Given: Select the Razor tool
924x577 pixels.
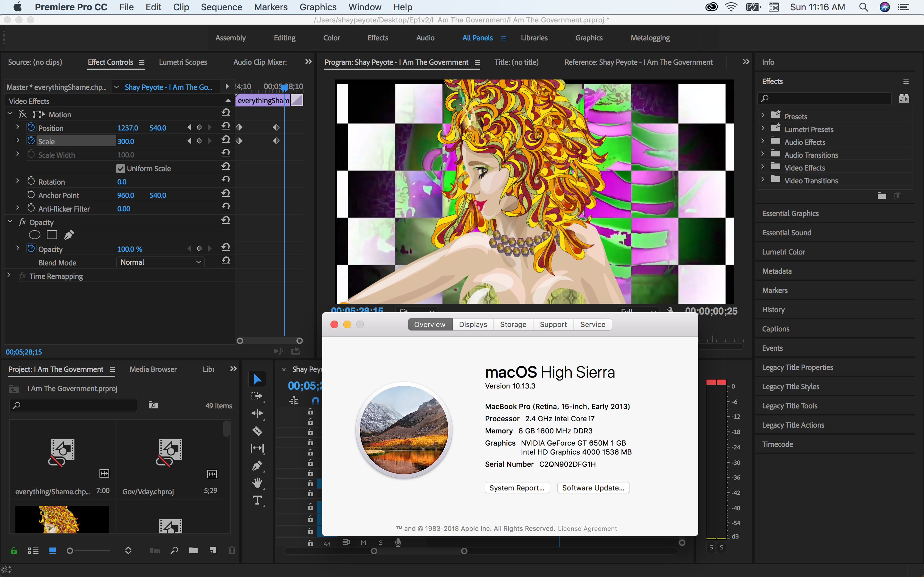Looking at the screenshot, I should pos(257,431).
